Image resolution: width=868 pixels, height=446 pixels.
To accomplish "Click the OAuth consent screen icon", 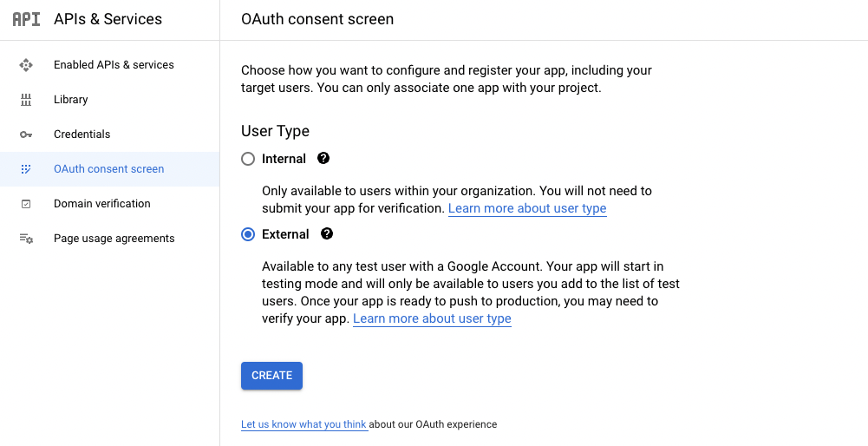I will tap(26, 169).
